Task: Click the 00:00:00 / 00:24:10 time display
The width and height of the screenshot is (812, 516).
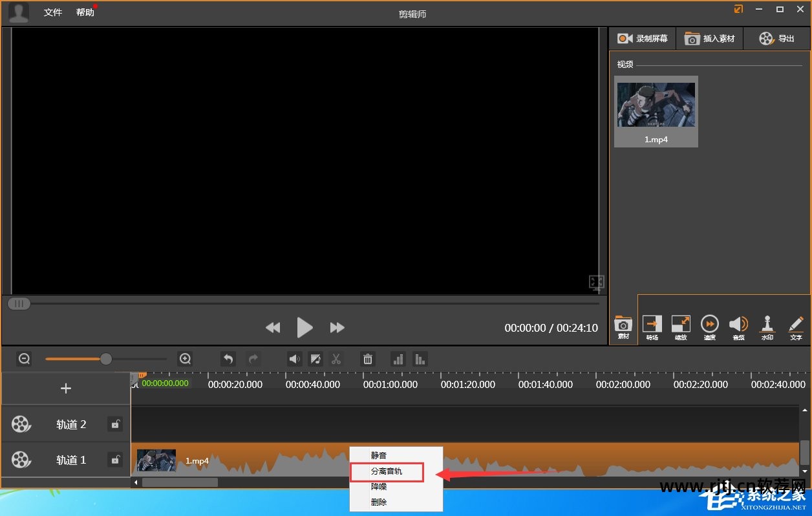Action: point(551,328)
